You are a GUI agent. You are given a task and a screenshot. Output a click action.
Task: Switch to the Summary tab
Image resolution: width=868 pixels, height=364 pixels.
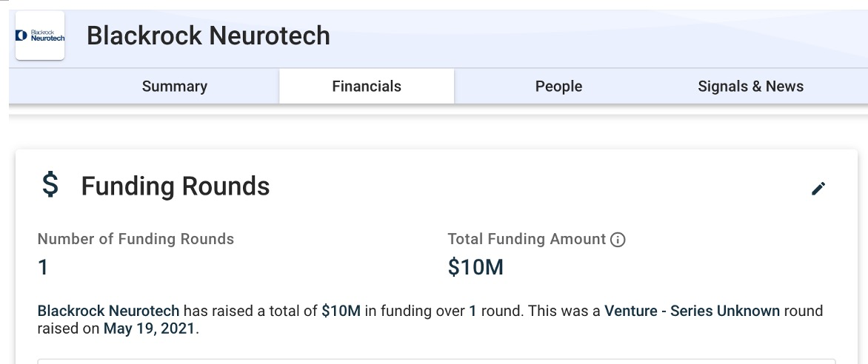coord(175,87)
